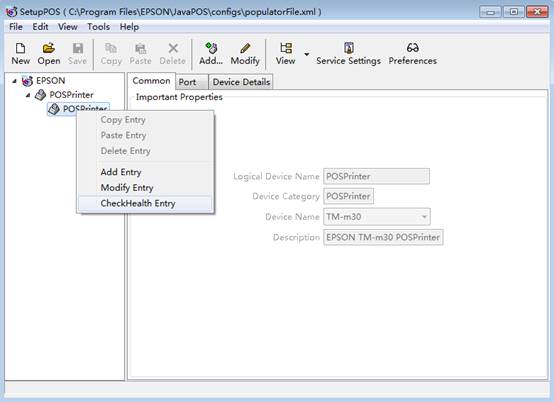This screenshot has width=554, height=402.
Task: Switch to the Common tab
Action: (x=151, y=81)
